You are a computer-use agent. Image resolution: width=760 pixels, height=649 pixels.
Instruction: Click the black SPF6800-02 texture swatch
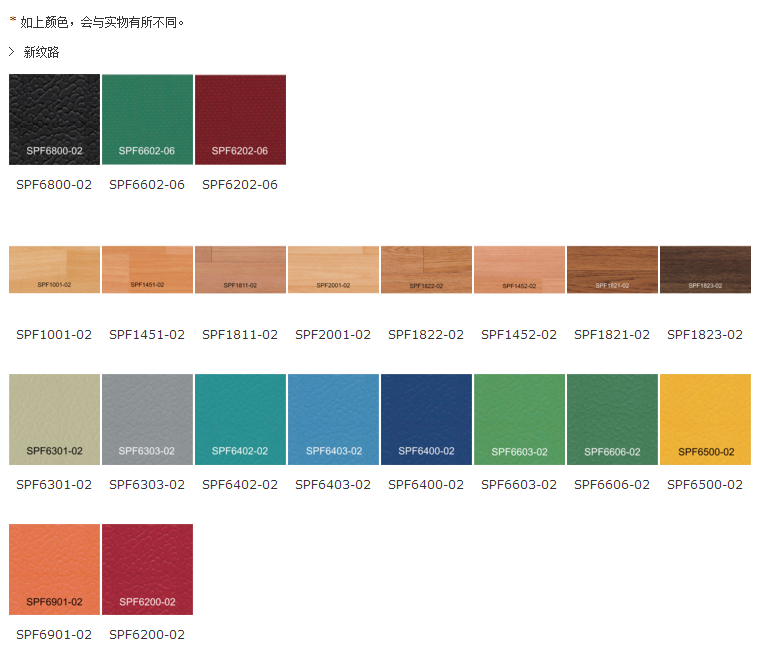[x=54, y=119]
